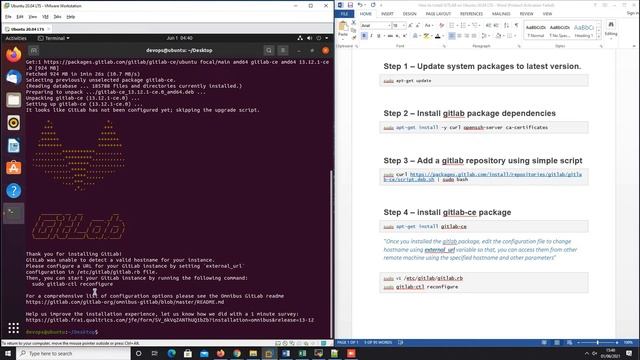
Task: Expand the Styles gallery more arrow
Action: point(599,36)
